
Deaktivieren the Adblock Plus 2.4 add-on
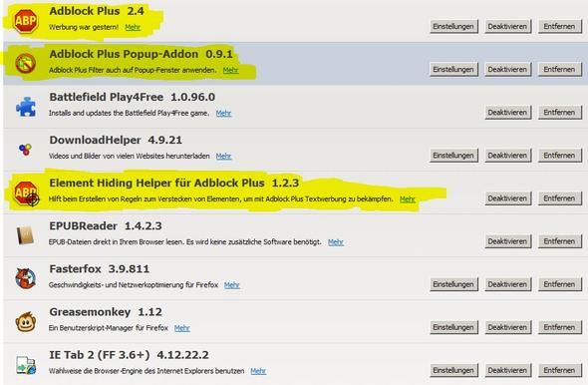coord(507,27)
